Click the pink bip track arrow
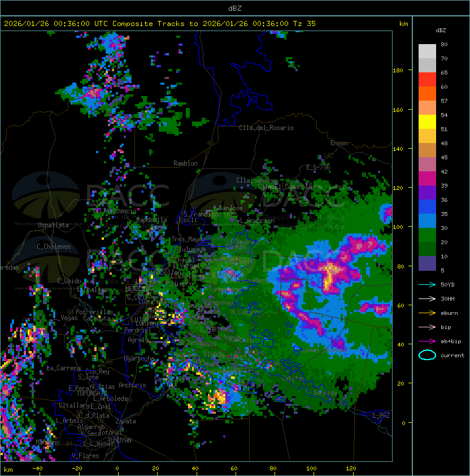Image resolution: width=470 pixels, height=476 pixels. pyautogui.click(x=427, y=327)
